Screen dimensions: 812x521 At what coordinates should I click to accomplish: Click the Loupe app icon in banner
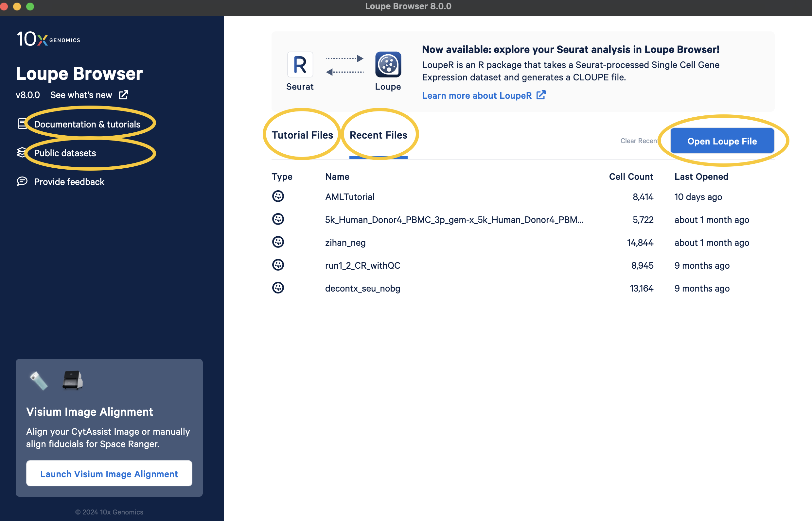388,64
